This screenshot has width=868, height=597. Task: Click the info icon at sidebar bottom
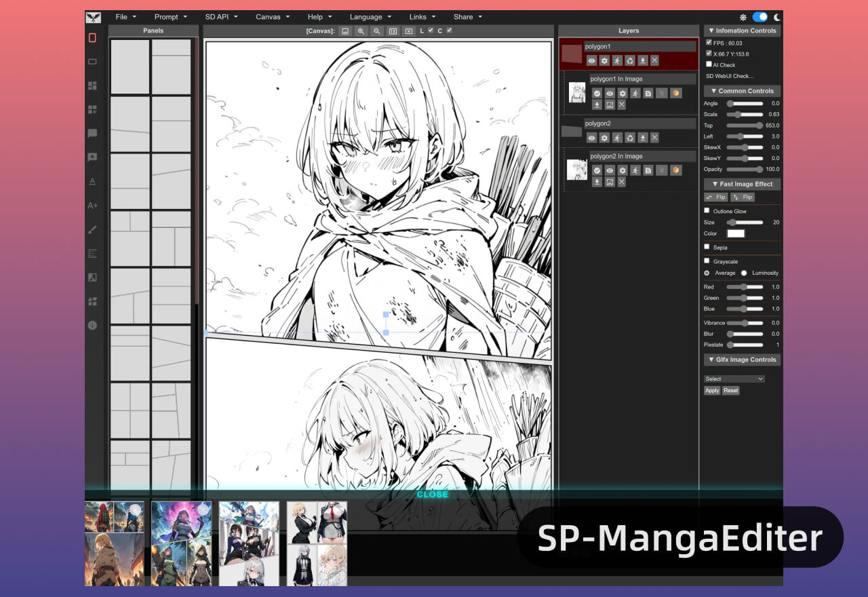pos(92,325)
